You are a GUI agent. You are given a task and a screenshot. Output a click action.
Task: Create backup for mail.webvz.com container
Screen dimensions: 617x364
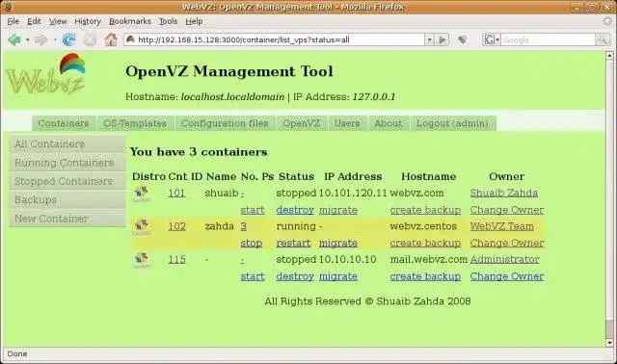point(425,276)
